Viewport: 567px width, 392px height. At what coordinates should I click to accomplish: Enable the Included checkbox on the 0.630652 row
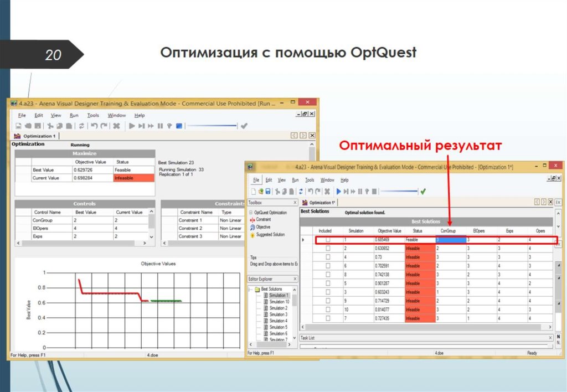(328, 247)
